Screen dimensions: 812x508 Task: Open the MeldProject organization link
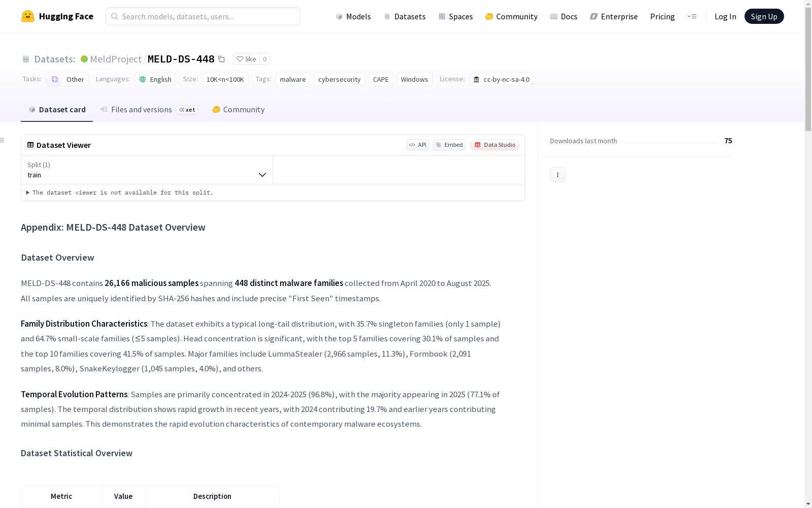(116, 59)
